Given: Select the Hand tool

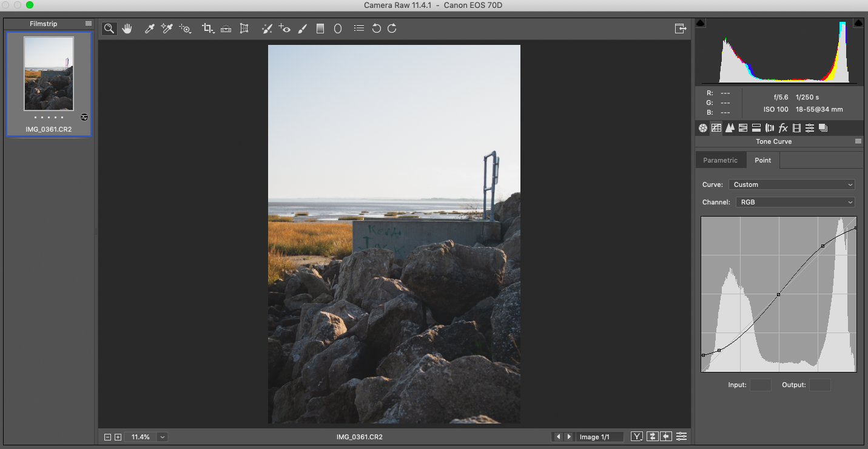Looking at the screenshot, I should [127, 29].
